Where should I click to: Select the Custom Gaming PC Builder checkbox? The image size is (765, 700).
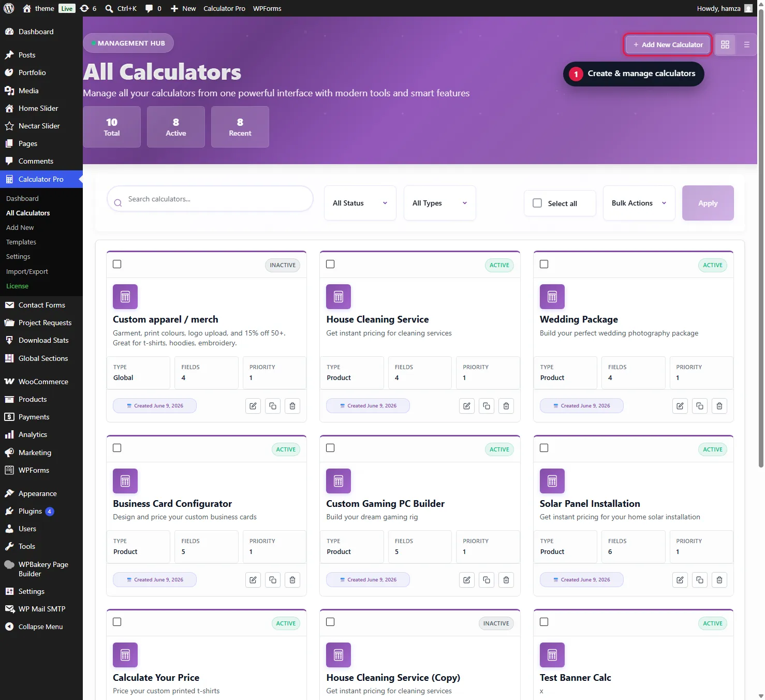pyautogui.click(x=330, y=448)
